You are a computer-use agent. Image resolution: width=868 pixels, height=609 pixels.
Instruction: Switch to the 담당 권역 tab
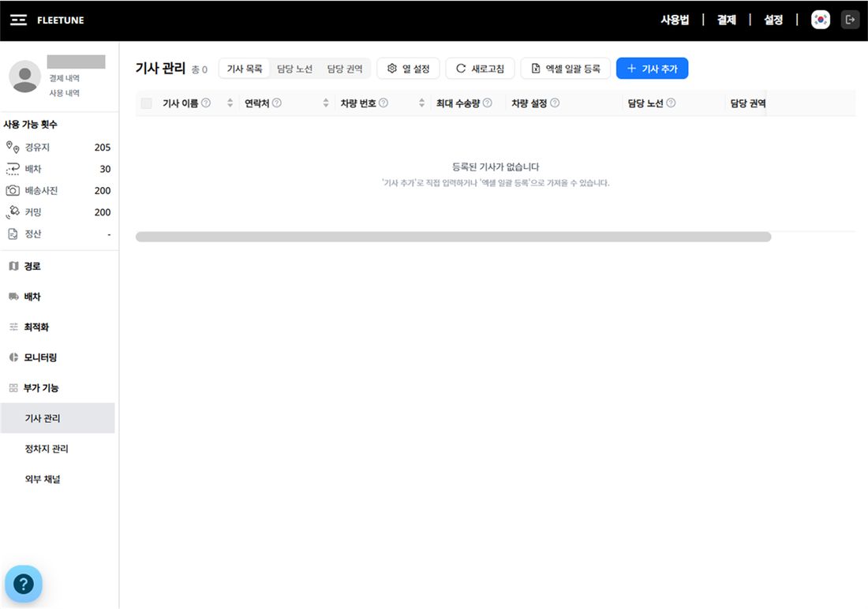(x=344, y=69)
